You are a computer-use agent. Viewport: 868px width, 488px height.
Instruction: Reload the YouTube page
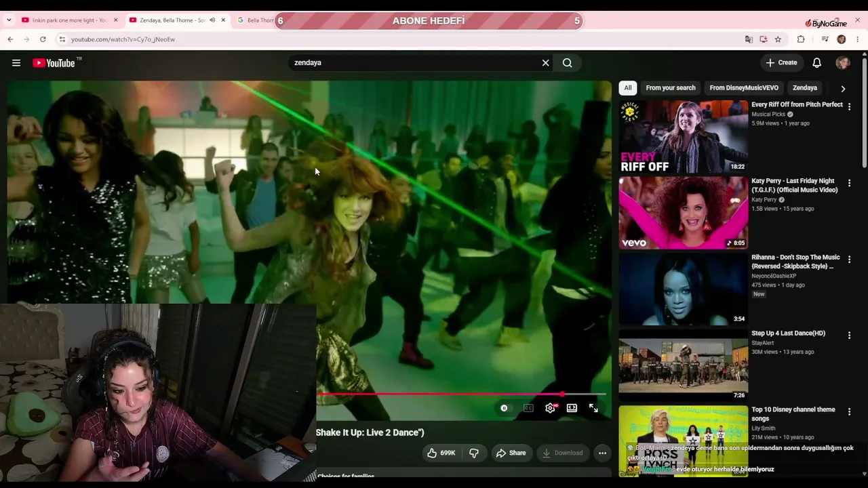pos(43,39)
